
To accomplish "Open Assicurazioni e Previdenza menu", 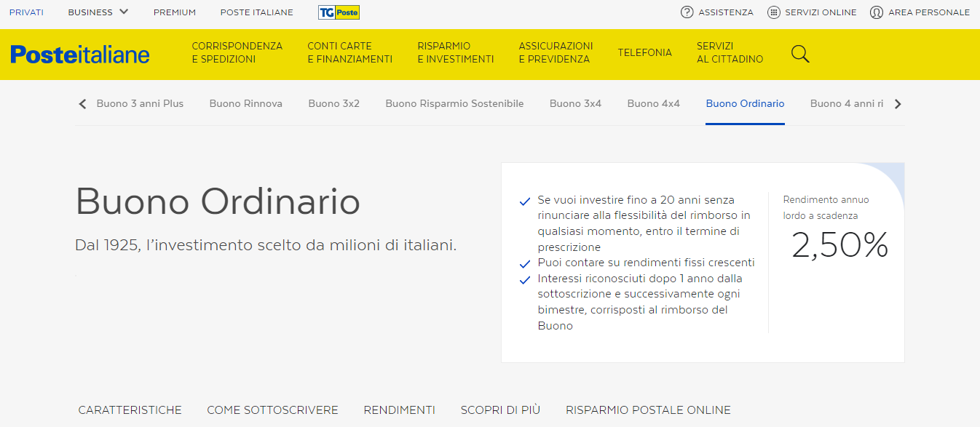I will tap(556, 53).
